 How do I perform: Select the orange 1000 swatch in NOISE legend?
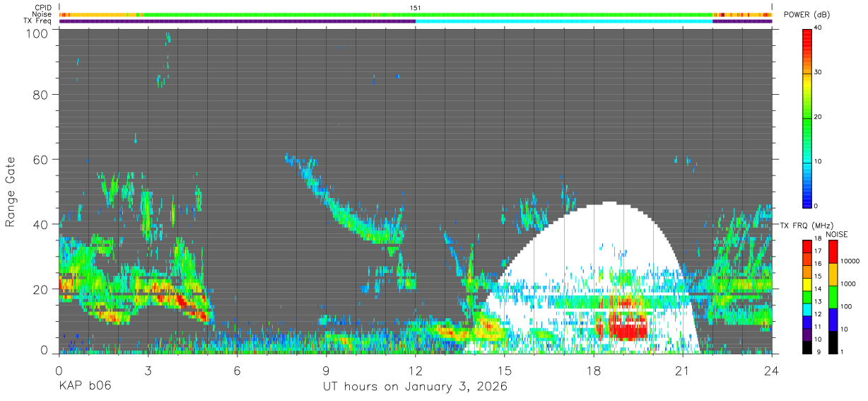(832, 274)
